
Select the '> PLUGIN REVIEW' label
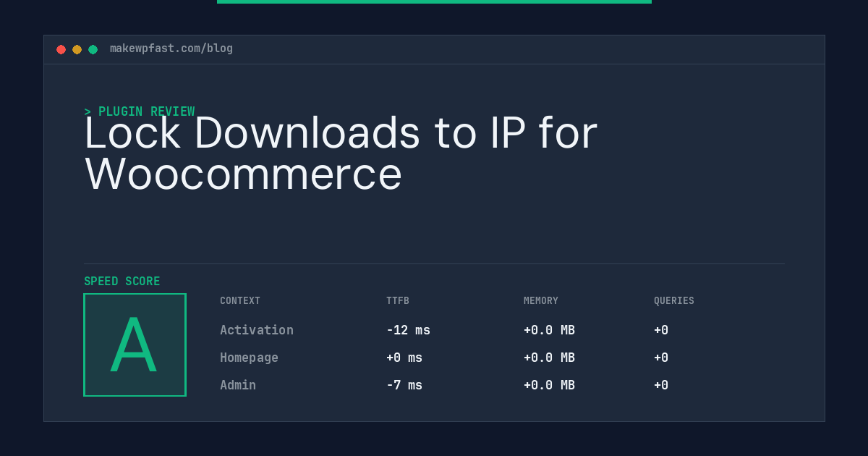point(140,111)
